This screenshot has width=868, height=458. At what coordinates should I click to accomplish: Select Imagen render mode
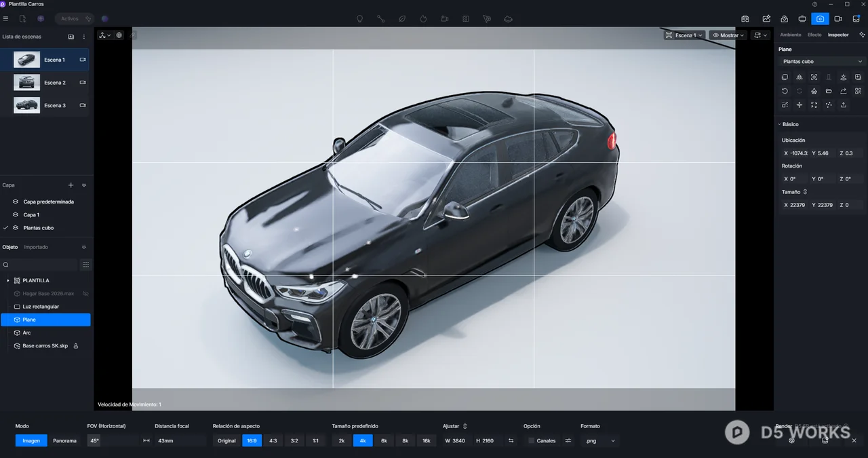[x=31, y=440]
